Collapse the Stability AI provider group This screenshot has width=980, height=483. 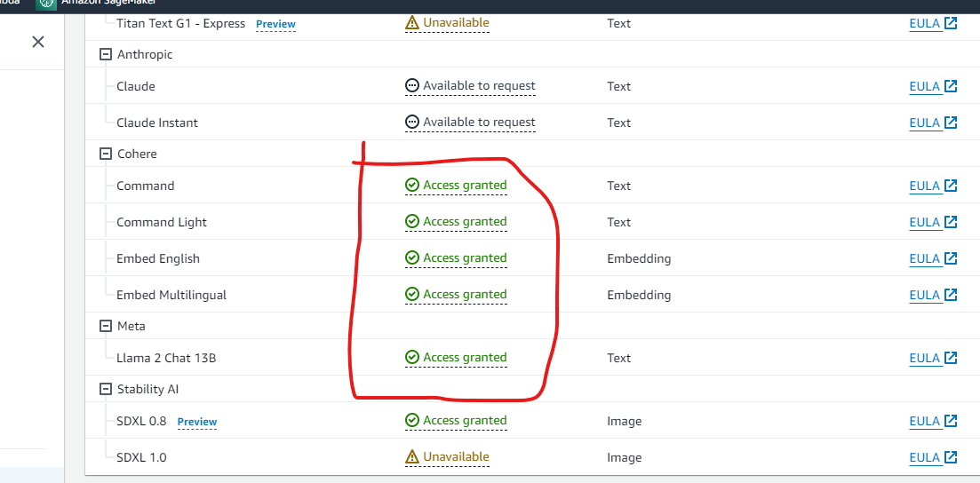pos(105,389)
